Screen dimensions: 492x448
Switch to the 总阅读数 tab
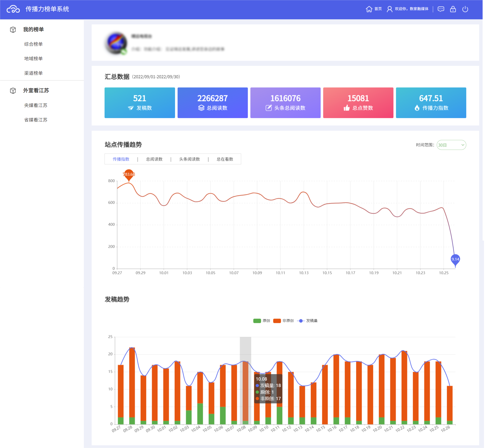154,159
